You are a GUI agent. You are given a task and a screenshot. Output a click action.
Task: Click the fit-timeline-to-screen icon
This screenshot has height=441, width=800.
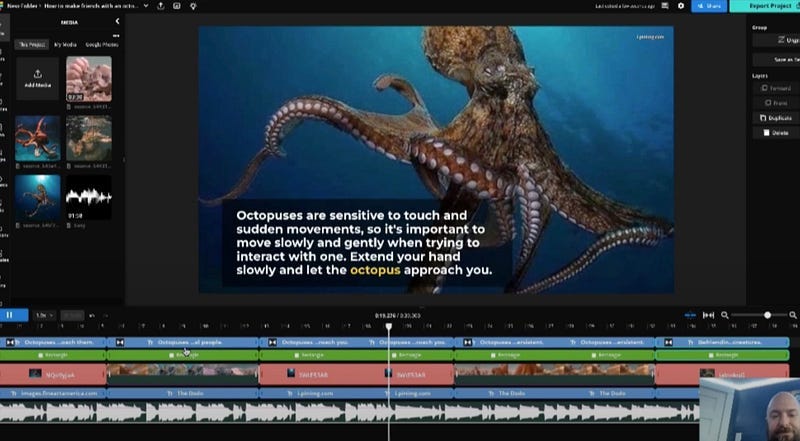[x=708, y=315]
